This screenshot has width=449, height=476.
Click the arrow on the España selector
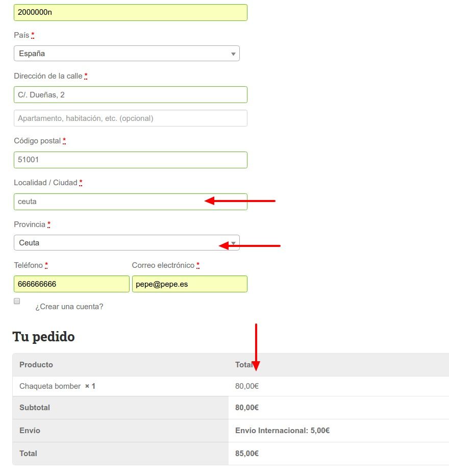tap(233, 54)
